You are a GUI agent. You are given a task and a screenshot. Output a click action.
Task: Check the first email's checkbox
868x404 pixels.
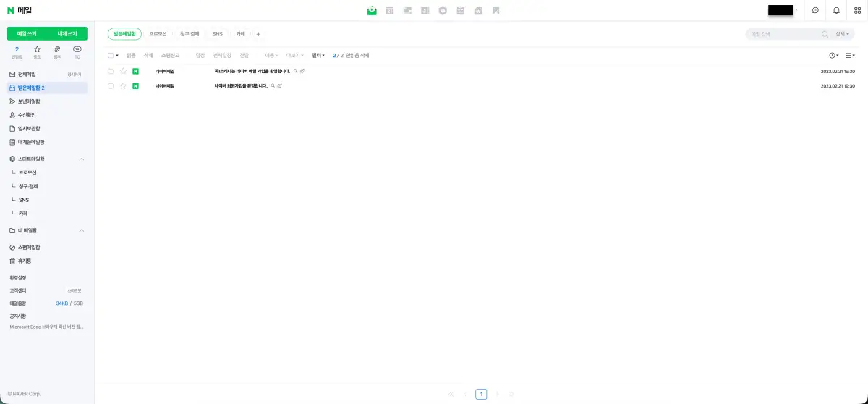111,71
